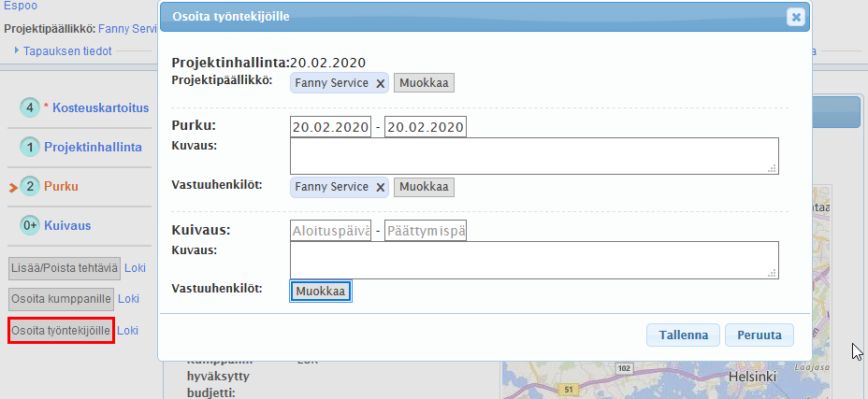Click the Kuivaus Aloituspäivä date field

pyautogui.click(x=331, y=231)
